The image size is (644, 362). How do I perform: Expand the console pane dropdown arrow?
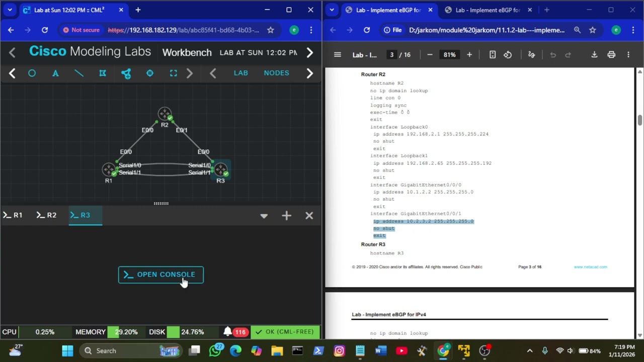coord(264,216)
